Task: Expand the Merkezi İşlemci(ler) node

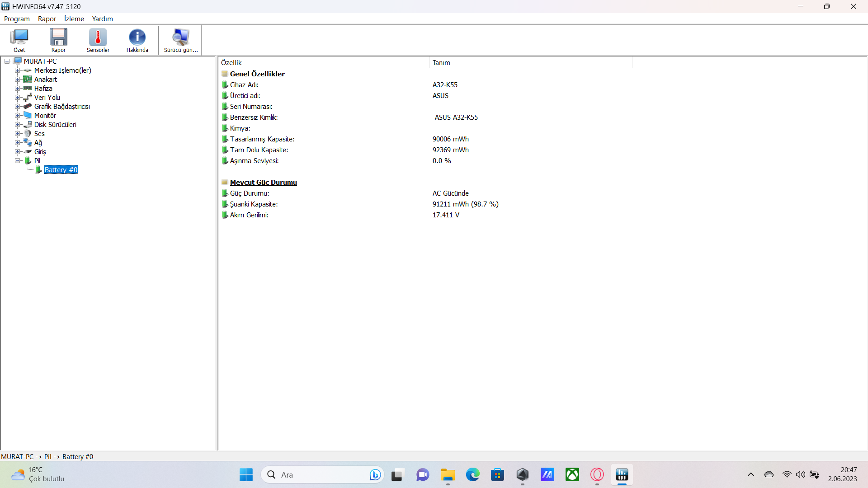Action: click(x=17, y=70)
